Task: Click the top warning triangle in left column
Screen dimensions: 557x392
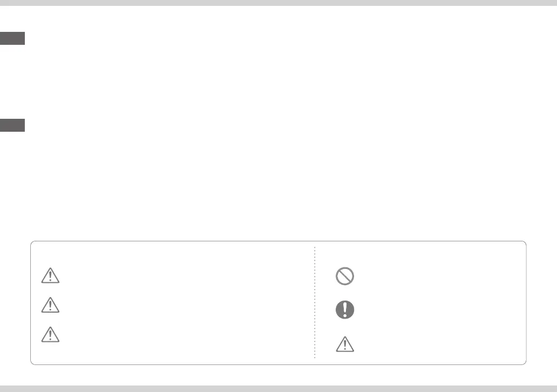Action: click(x=50, y=275)
